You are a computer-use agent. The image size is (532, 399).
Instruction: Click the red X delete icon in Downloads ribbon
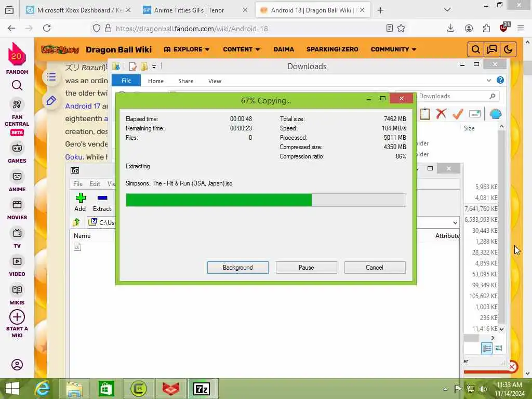(x=441, y=114)
